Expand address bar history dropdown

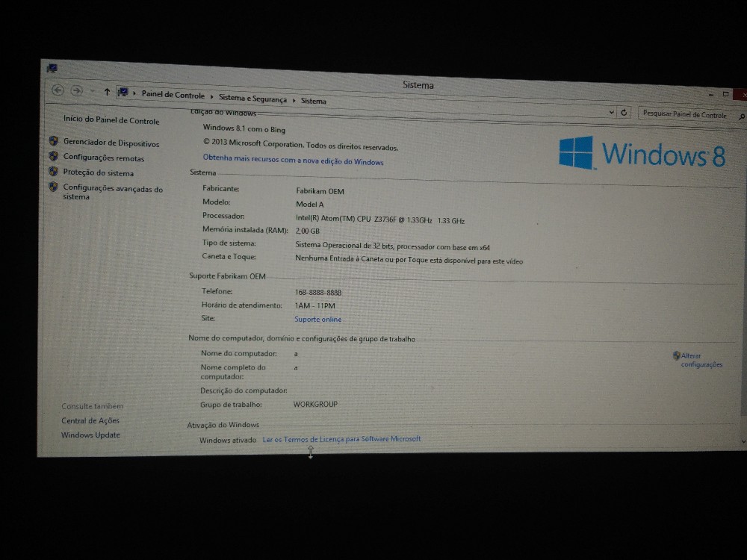pyautogui.click(x=611, y=113)
